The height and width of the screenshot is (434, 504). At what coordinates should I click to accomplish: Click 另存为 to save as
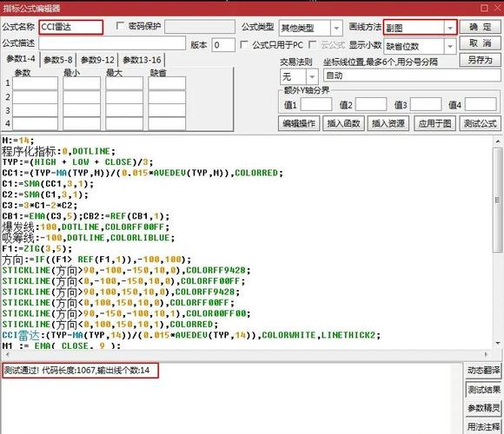coord(480,60)
